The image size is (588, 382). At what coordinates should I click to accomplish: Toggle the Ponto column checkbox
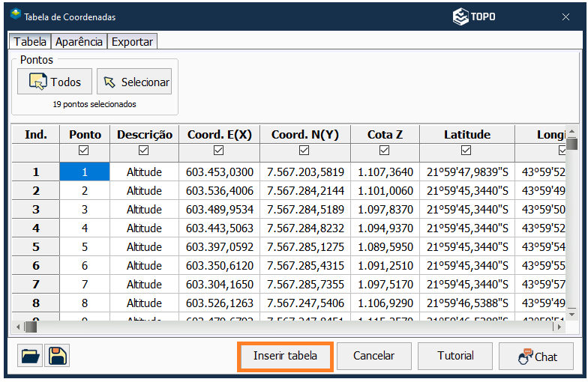(84, 151)
